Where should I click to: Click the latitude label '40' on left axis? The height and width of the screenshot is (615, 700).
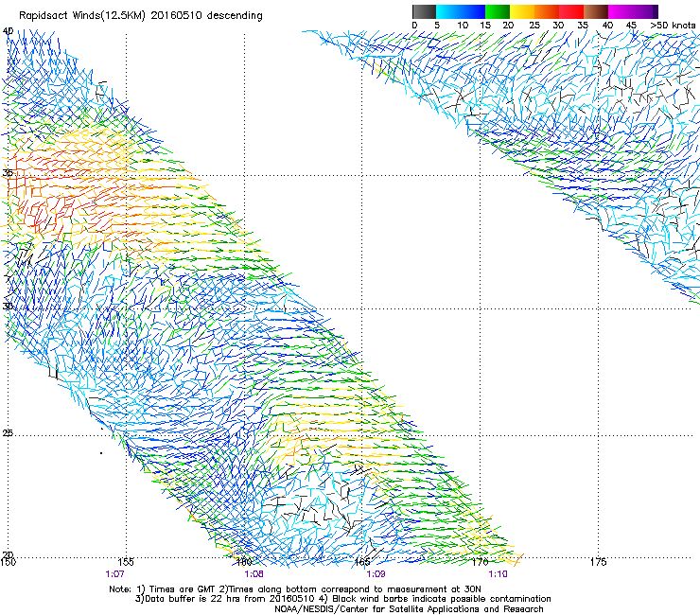tap(8, 31)
